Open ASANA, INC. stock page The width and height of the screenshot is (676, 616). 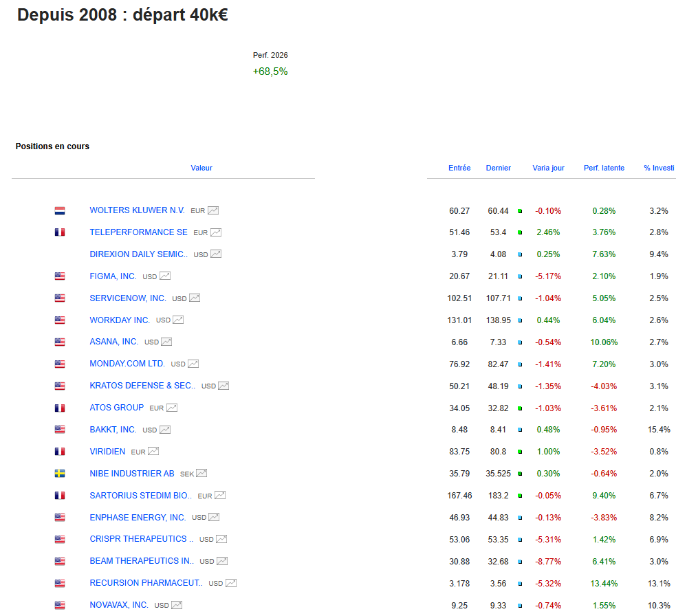(x=114, y=342)
